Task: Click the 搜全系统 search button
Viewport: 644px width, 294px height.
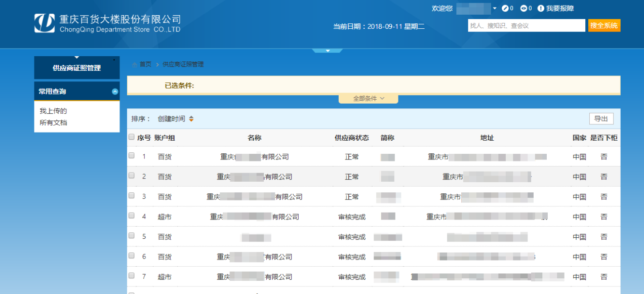Action: 603,25
